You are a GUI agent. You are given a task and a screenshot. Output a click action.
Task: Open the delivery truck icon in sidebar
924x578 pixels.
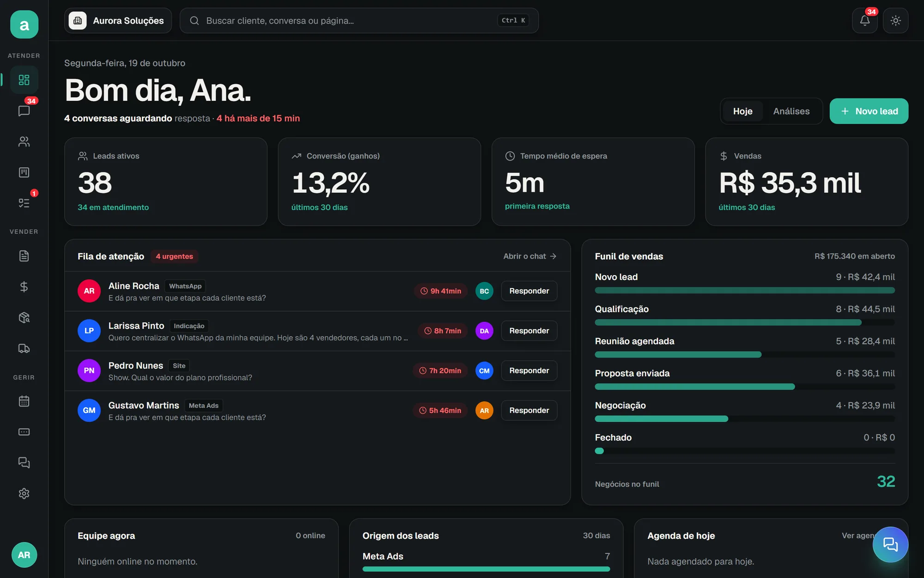(24, 348)
